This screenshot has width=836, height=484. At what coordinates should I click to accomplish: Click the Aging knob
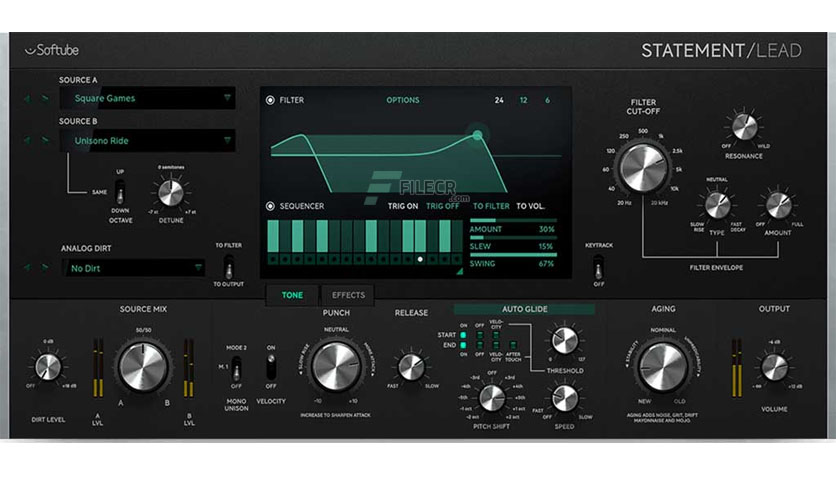[x=663, y=367]
